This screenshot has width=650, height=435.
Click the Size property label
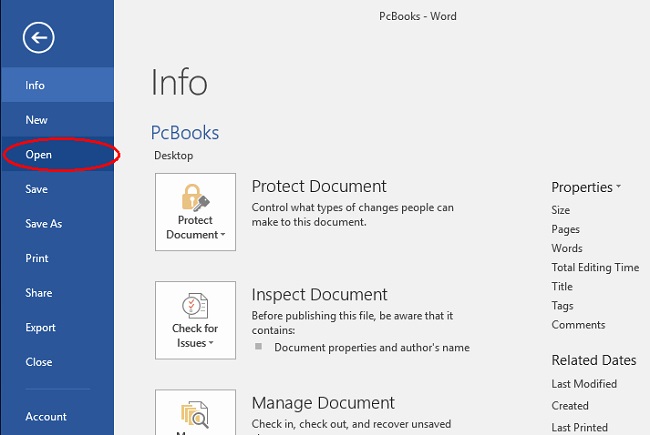click(560, 210)
